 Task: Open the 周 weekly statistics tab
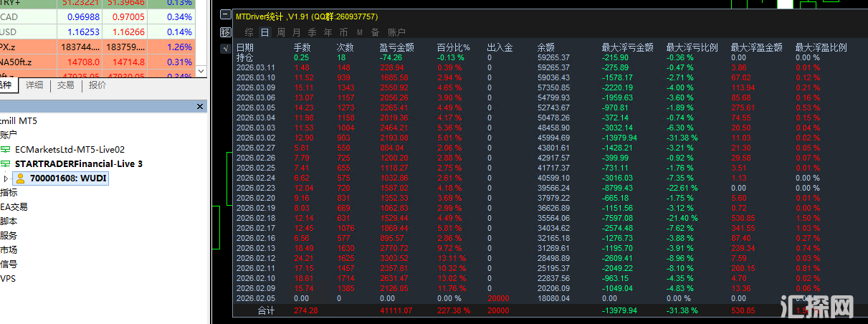[281, 32]
